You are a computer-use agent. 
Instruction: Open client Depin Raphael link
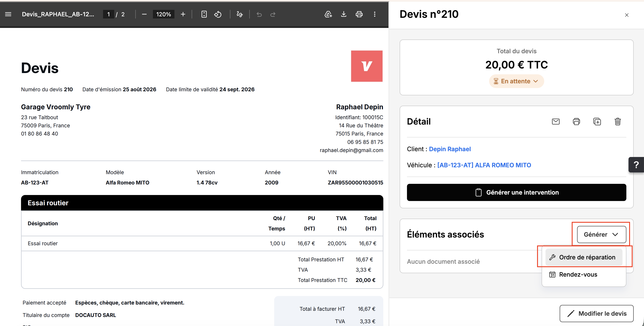450,149
